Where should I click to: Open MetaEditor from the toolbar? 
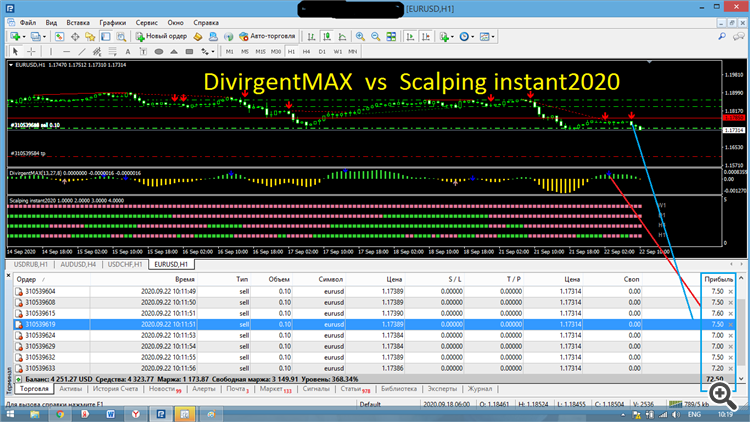click(198, 36)
